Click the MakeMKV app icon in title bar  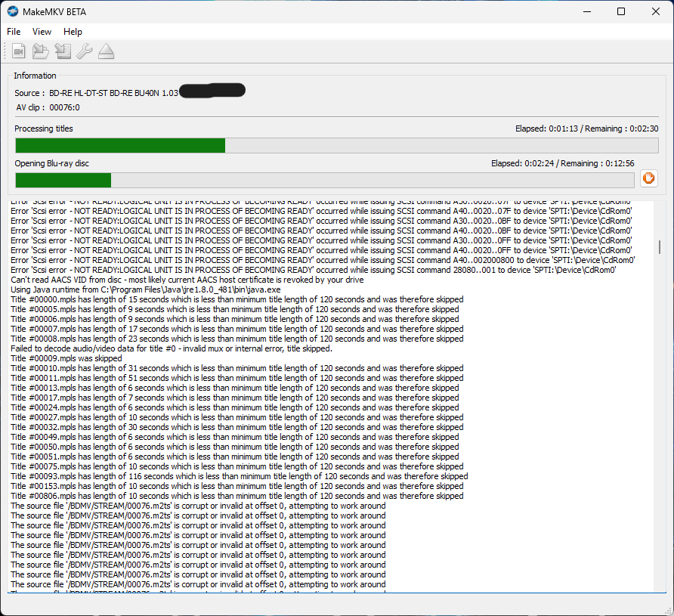pyautogui.click(x=14, y=12)
